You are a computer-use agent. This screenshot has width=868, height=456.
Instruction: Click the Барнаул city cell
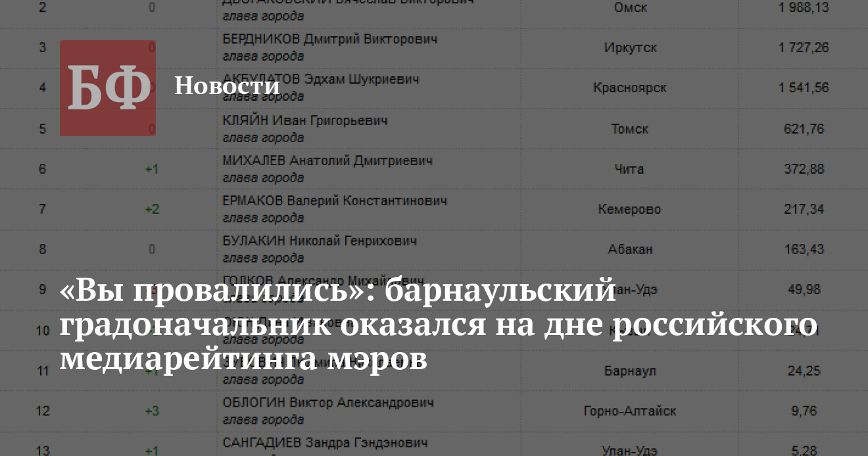(629, 371)
